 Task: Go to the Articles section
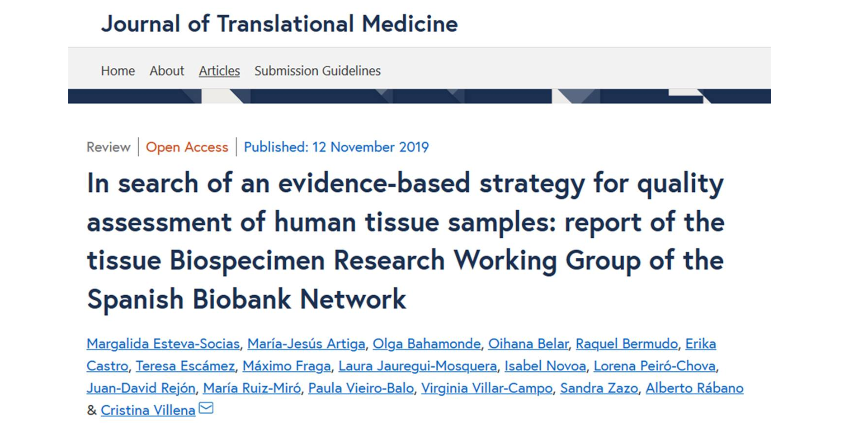[x=219, y=71]
